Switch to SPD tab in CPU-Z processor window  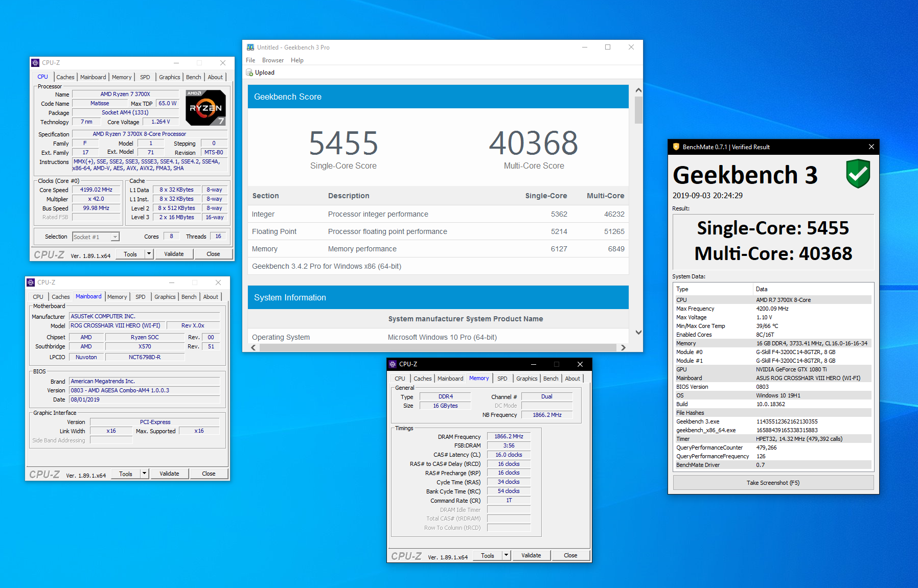point(145,77)
